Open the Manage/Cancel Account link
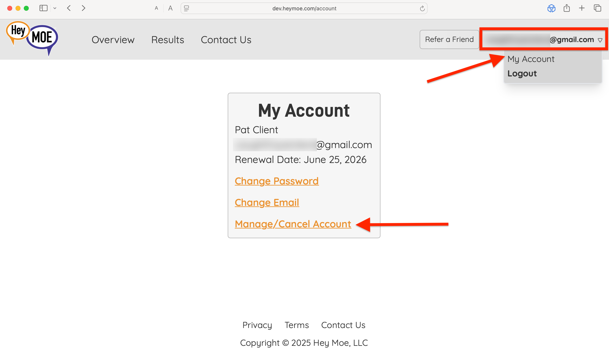Viewport: 609px width, 364px height. pyautogui.click(x=293, y=224)
